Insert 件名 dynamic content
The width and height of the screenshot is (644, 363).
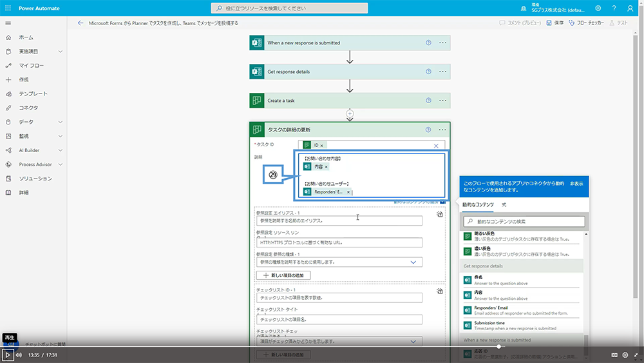click(x=522, y=280)
